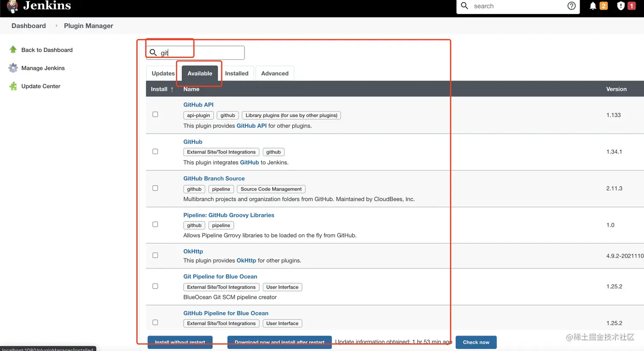Click the Dashboard breadcrumb
Viewport: 644px width, 351px height.
coord(29,26)
